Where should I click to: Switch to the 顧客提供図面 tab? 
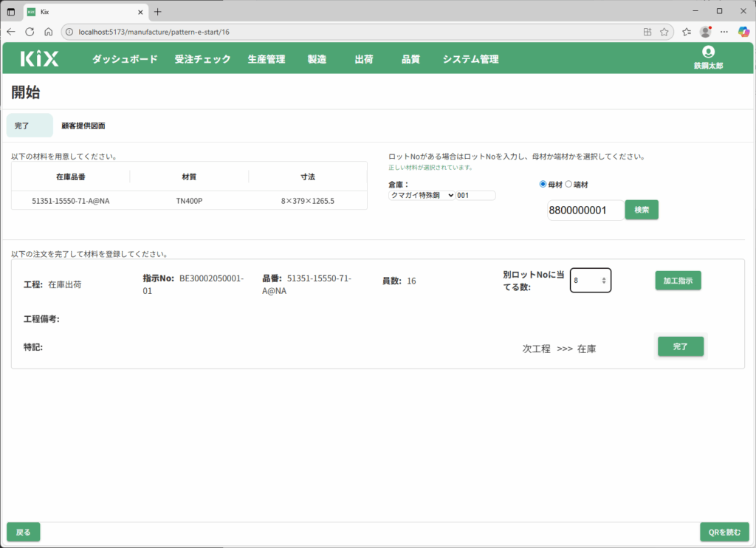tap(83, 126)
